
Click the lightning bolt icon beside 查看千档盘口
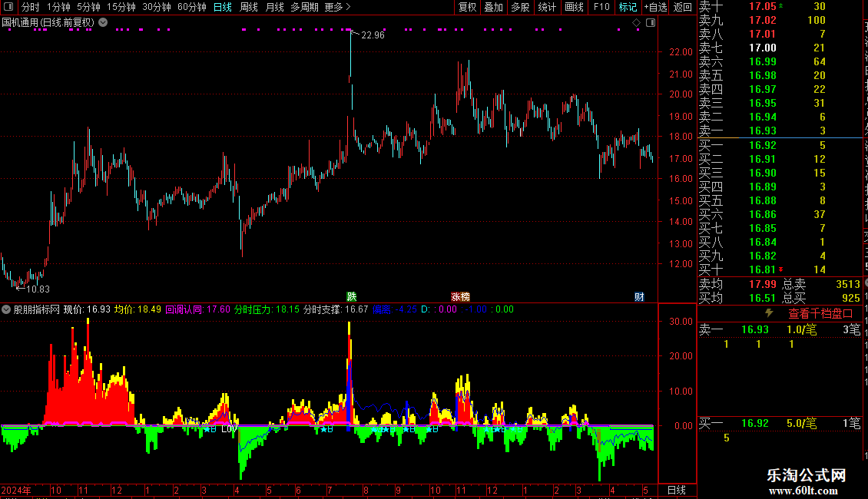coord(769,312)
